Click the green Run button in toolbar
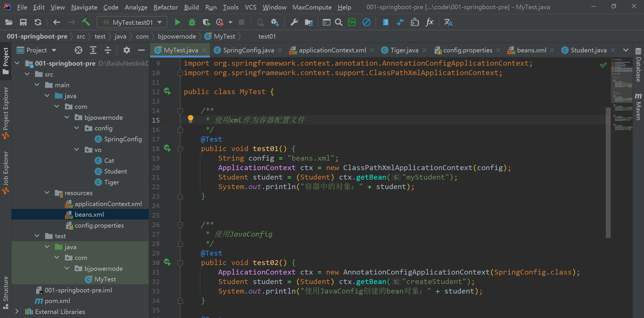This screenshot has height=318, width=644. coord(177,22)
